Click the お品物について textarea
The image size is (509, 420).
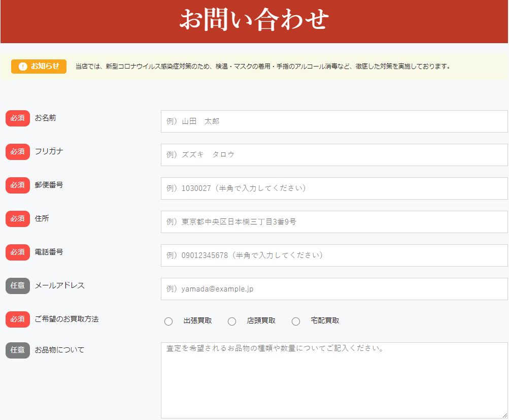tap(334, 380)
